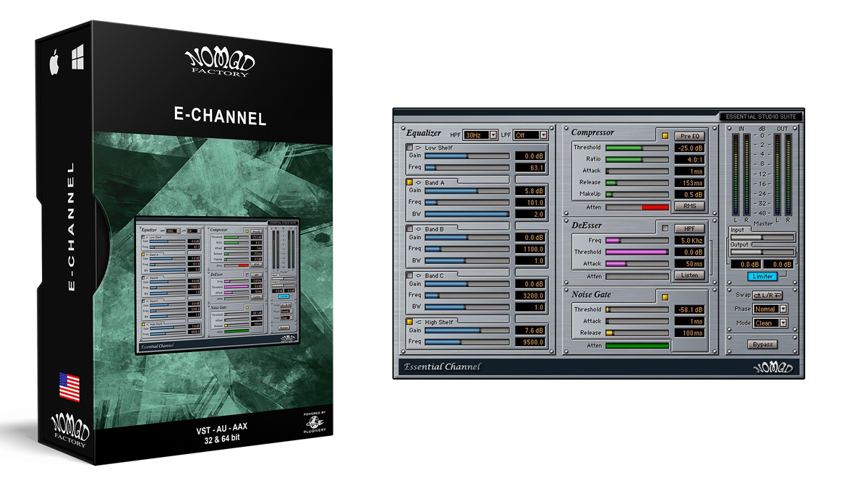Screen dimensions: 868x488
Task: Click the Low Shelf filter shape icon
Action: pos(418,147)
